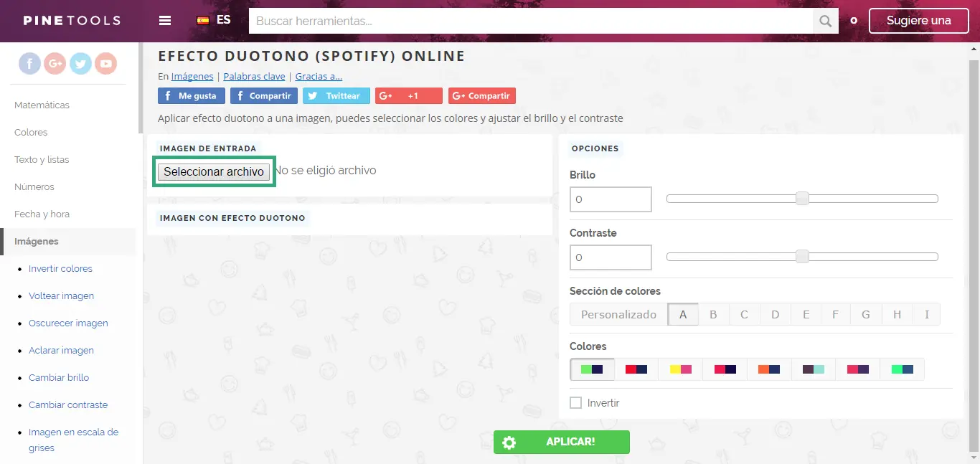980x464 pixels.
Task: Click the Contraste value input field
Action: 611,257
